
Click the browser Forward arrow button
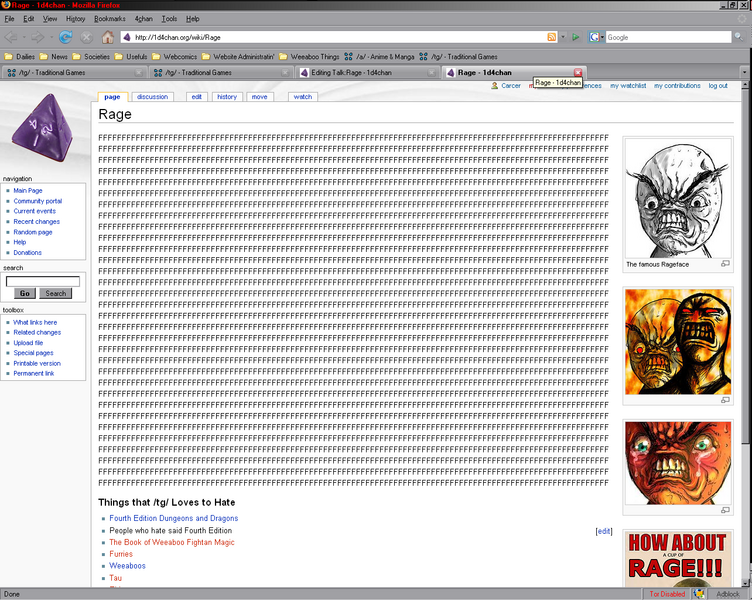tap(37, 37)
